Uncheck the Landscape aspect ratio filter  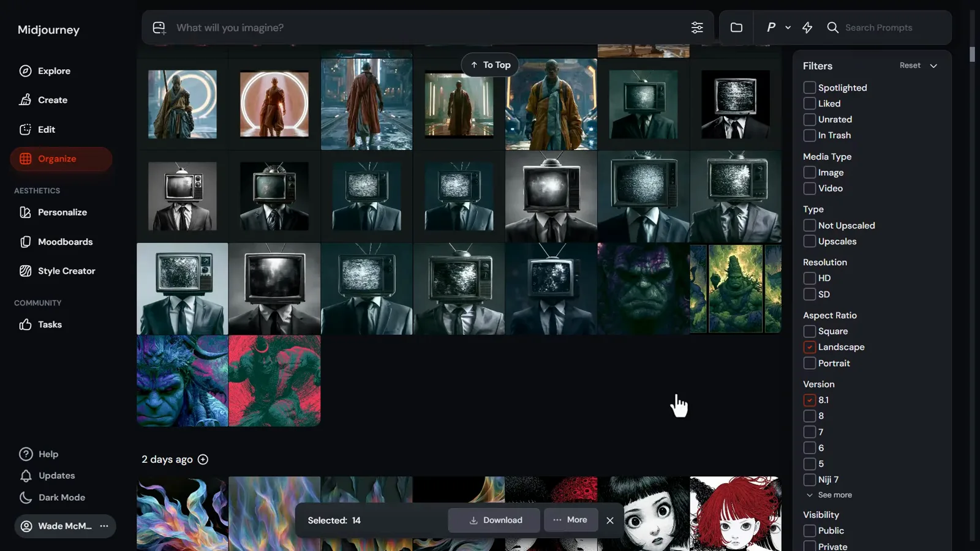(x=809, y=347)
